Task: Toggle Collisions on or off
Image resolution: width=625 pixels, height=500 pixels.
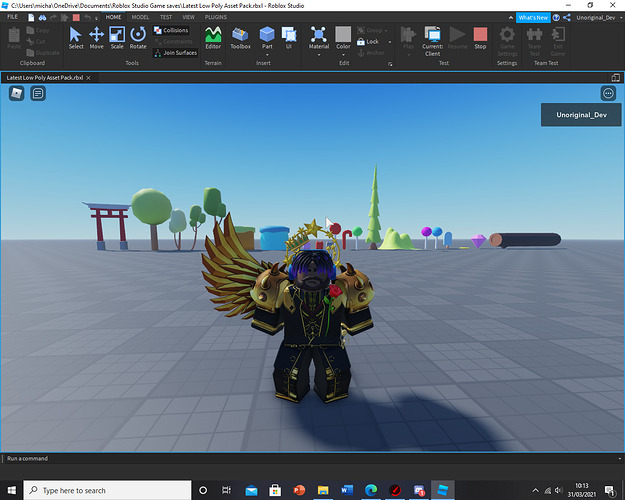Action: pos(171,30)
